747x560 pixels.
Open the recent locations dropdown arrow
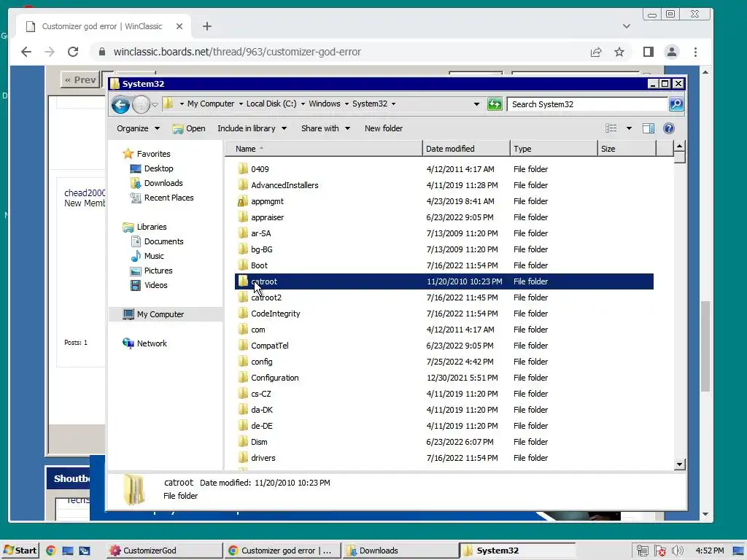click(x=155, y=105)
